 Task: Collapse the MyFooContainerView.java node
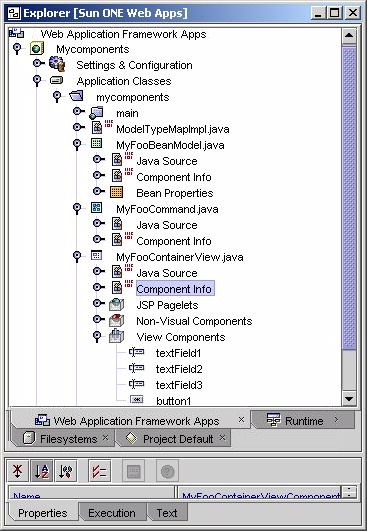pyautogui.click(x=77, y=256)
